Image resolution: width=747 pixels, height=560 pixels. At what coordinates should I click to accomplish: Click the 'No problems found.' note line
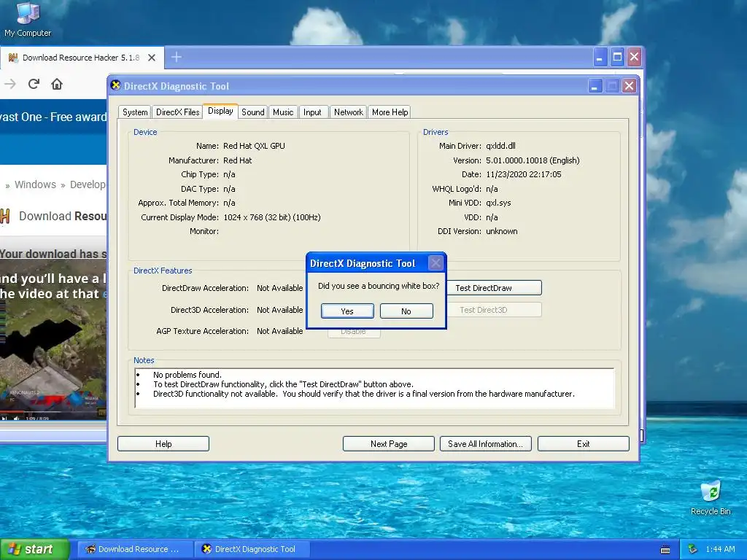(187, 375)
